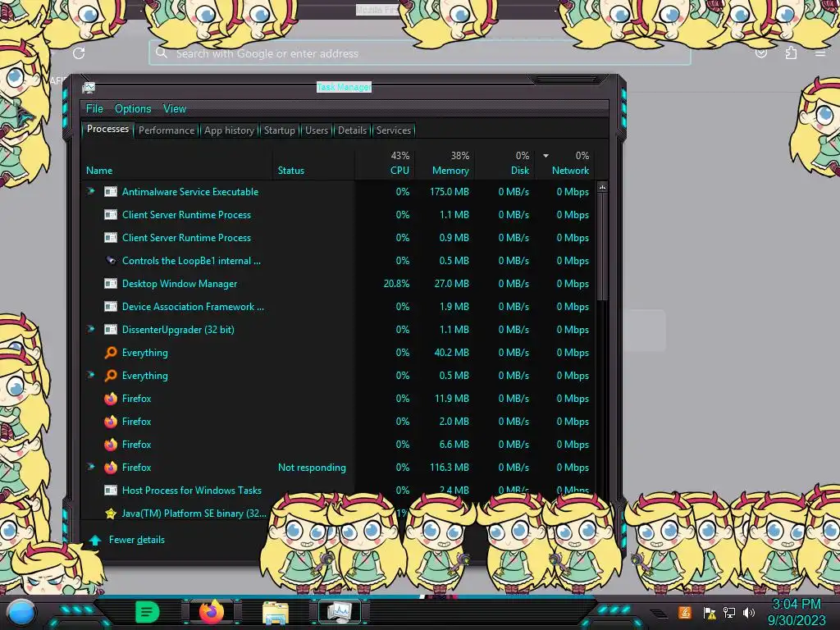Image resolution: width=840 pixels, height=630 pixels.
Task: Select the Client Server Runtime Process 1.1 MB row
Action: pyautogui.click(x=339, y=215)
